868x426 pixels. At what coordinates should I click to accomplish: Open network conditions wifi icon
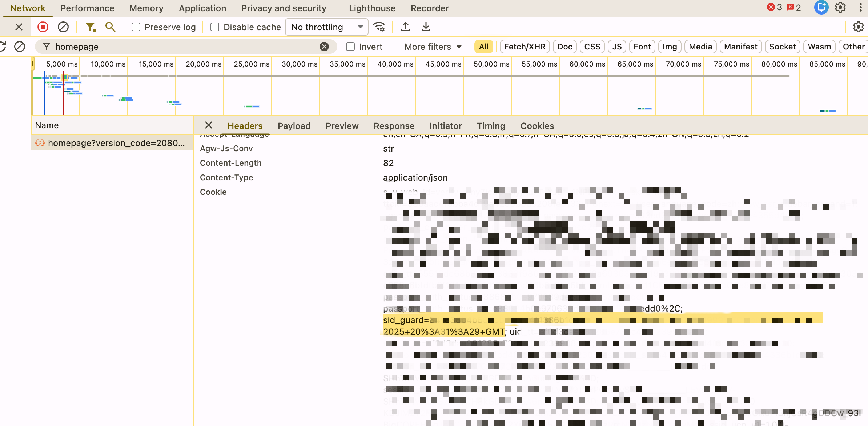tap(379, 27)
